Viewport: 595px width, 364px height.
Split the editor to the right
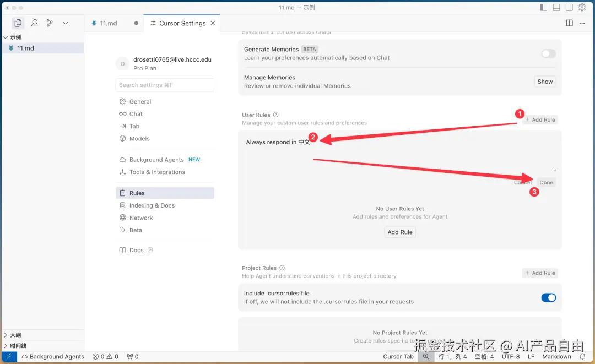coord(569,23)
